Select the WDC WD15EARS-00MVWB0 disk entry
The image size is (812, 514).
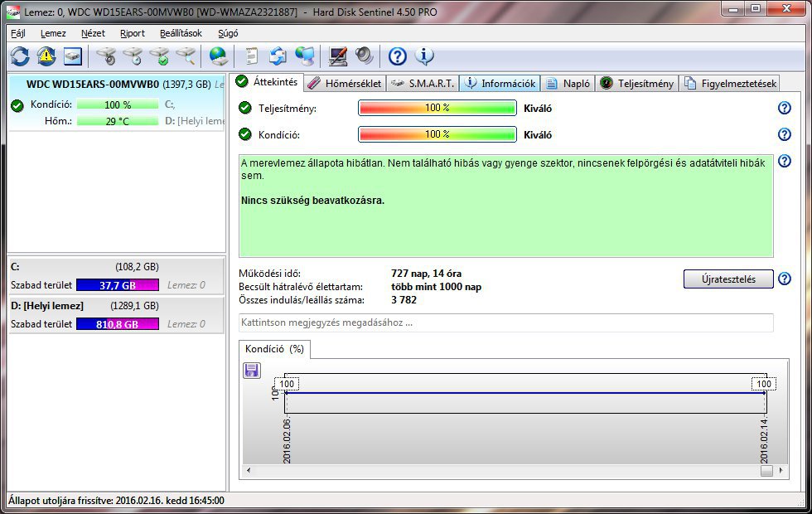click(x=117, y=103)
